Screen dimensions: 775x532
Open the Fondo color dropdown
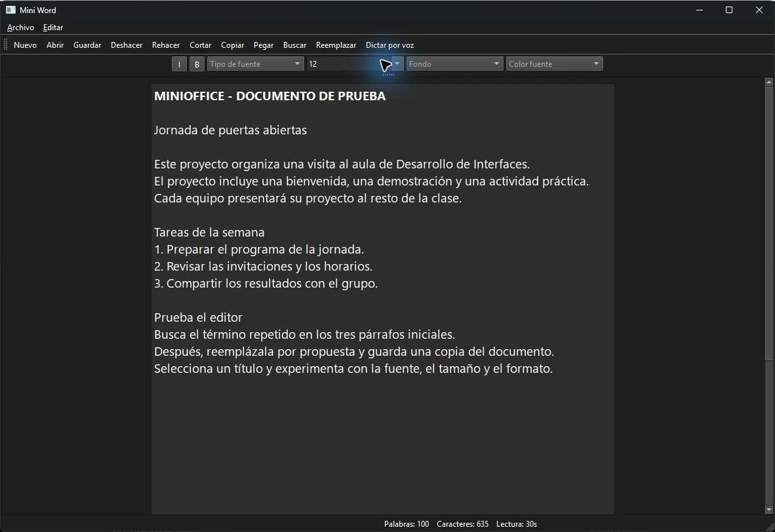[454, 64]
